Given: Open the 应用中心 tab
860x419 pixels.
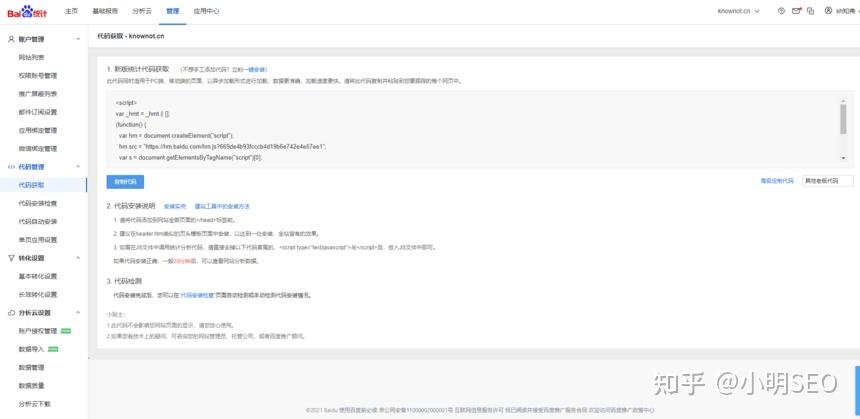Looking at the screenshot, I should tap(206, 11).
